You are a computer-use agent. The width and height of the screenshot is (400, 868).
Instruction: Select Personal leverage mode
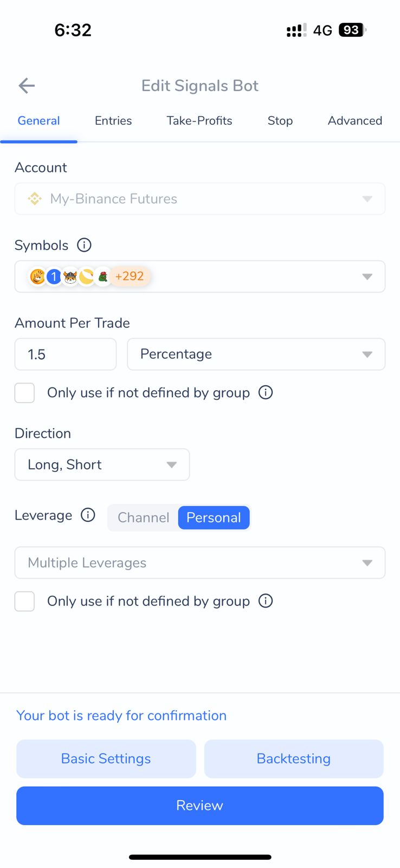coord(214,518)
